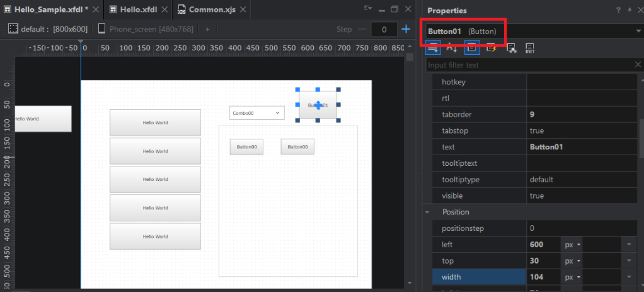
Task: Collapse the Position property group
Action: (428, 213)
